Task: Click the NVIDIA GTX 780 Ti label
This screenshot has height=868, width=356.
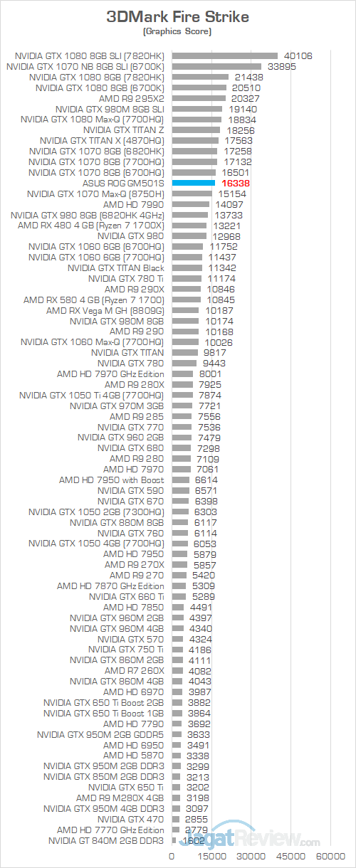Action: [126, 278]
